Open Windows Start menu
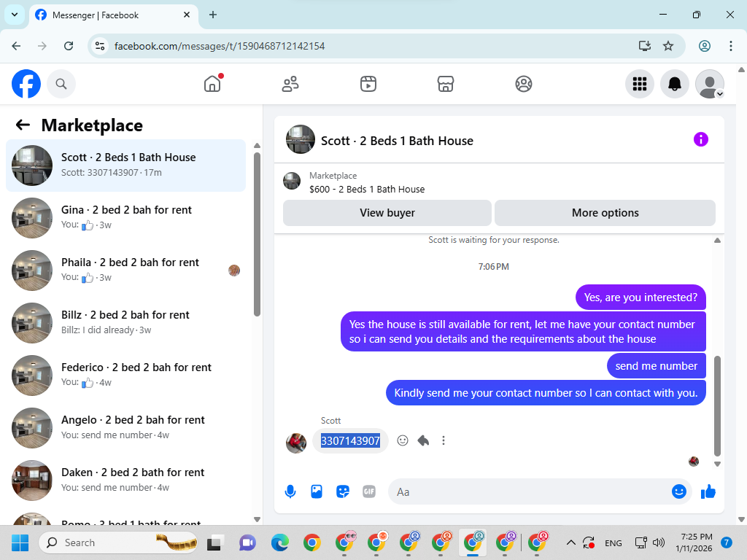The width and height of the screenshot is (747, 560). pos(20,542)
